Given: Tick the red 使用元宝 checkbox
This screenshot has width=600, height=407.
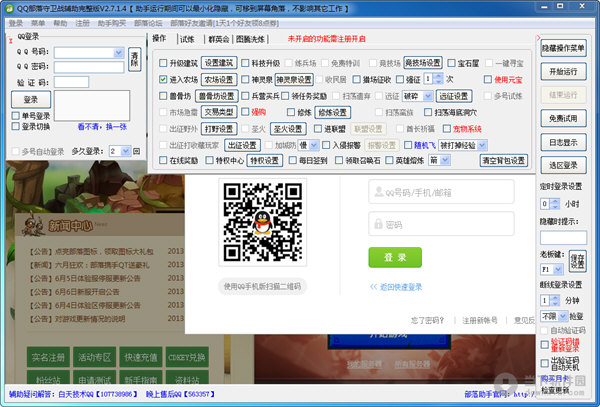Looking at the screenshot, I should 488,80.
